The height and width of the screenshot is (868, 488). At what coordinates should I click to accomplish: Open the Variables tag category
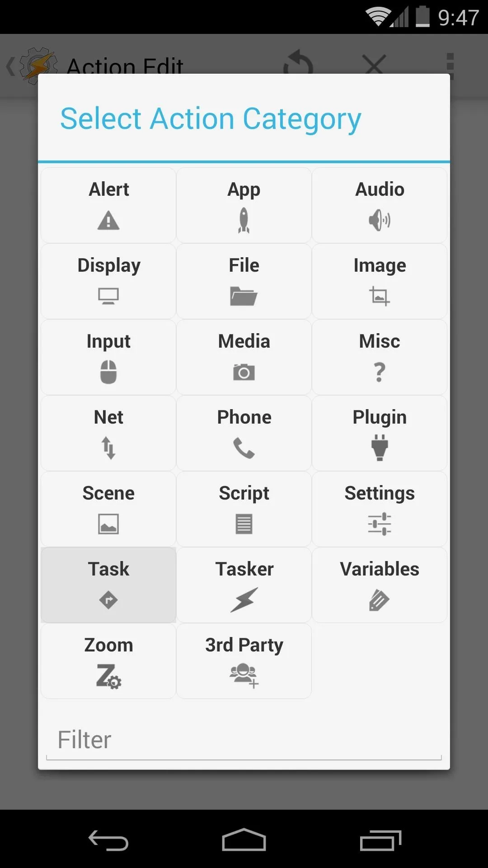[380, 585]
